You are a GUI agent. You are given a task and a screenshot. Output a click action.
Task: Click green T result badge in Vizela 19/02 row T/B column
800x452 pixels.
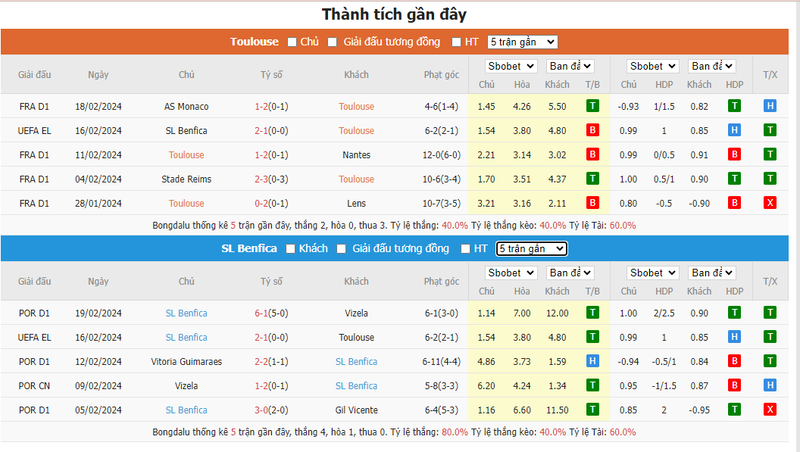[x=592, y=313]
